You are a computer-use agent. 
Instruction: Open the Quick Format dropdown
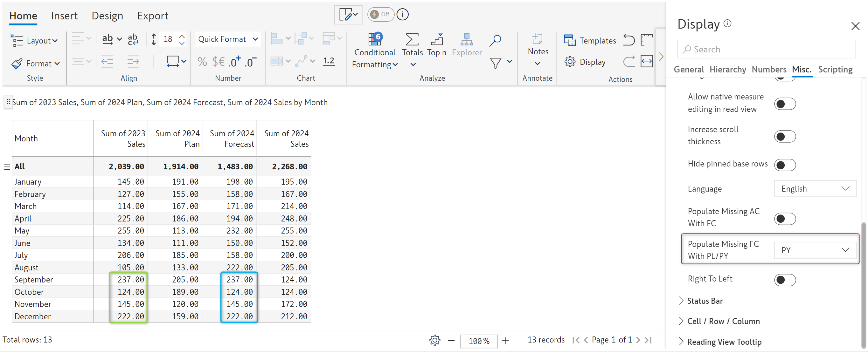click(228, 39)
